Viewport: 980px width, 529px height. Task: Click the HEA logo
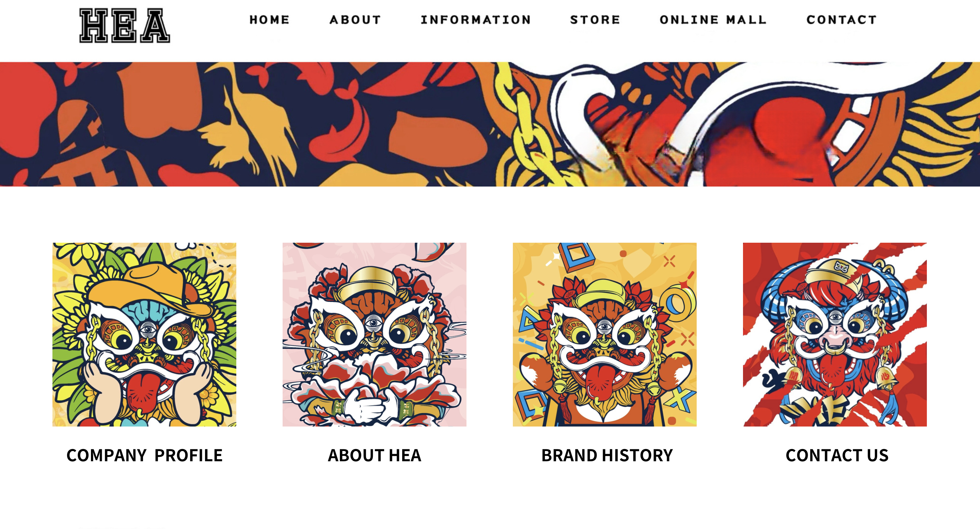point(124,26)
